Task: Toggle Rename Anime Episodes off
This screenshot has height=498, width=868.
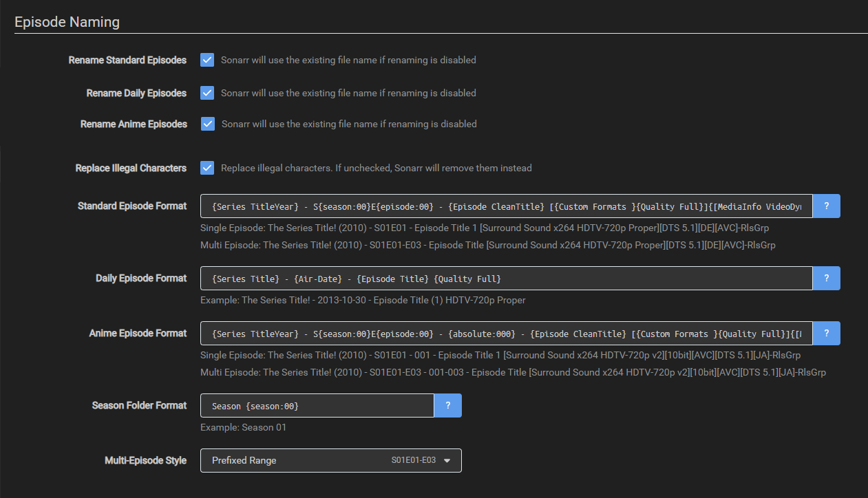Action: tap(207, 124)
